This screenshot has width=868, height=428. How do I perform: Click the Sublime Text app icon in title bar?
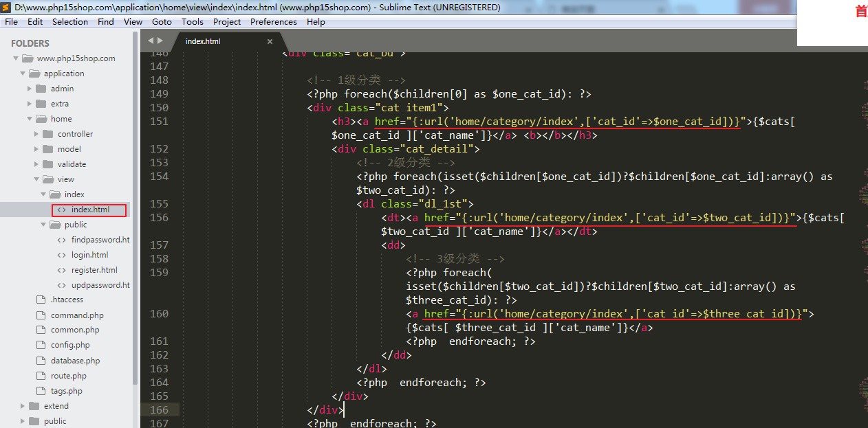(x=7, y=8)
